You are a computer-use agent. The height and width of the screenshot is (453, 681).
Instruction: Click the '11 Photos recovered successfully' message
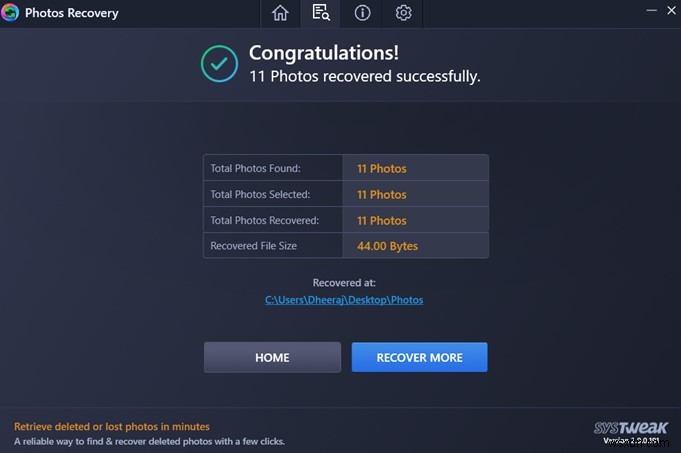(x=364, y=76)
